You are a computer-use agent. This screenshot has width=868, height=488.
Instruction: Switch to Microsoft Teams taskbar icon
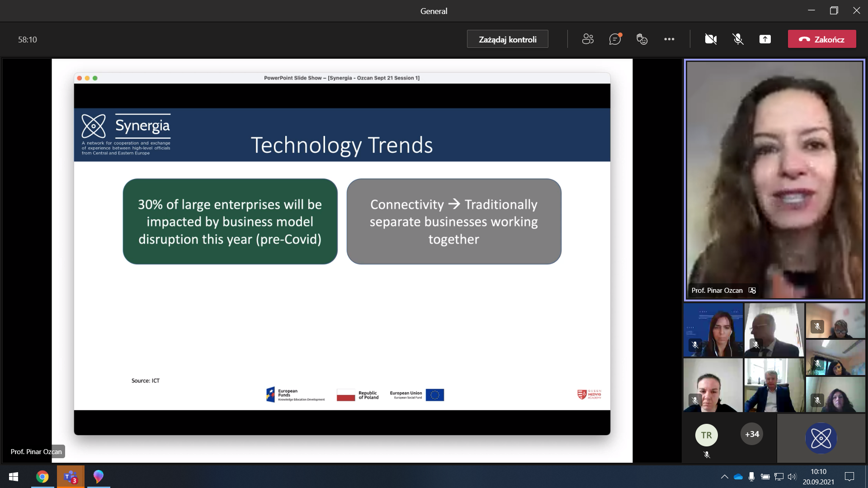(x=71, y=477)
